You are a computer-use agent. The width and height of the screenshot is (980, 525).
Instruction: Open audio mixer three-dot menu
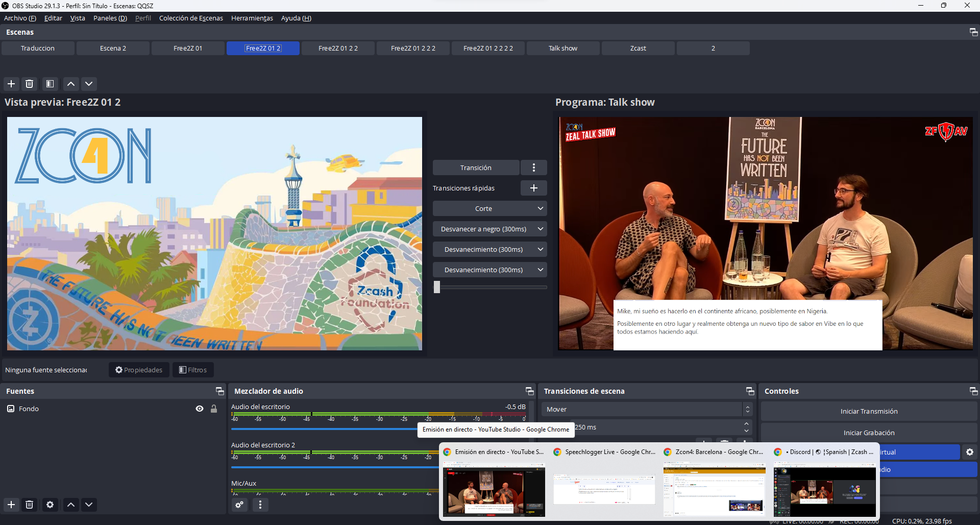[x=260, y=505]
